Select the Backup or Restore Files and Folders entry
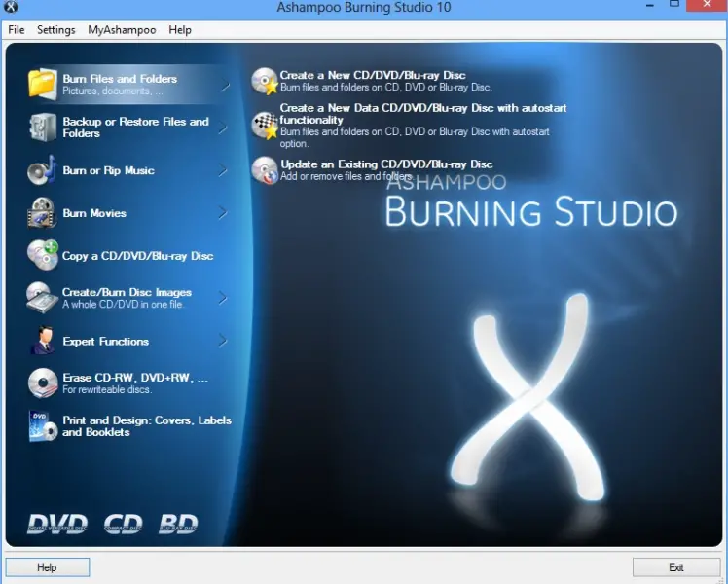Image resolution: width=728 pixels, height=584 pixels. click(x=128, y=128)
